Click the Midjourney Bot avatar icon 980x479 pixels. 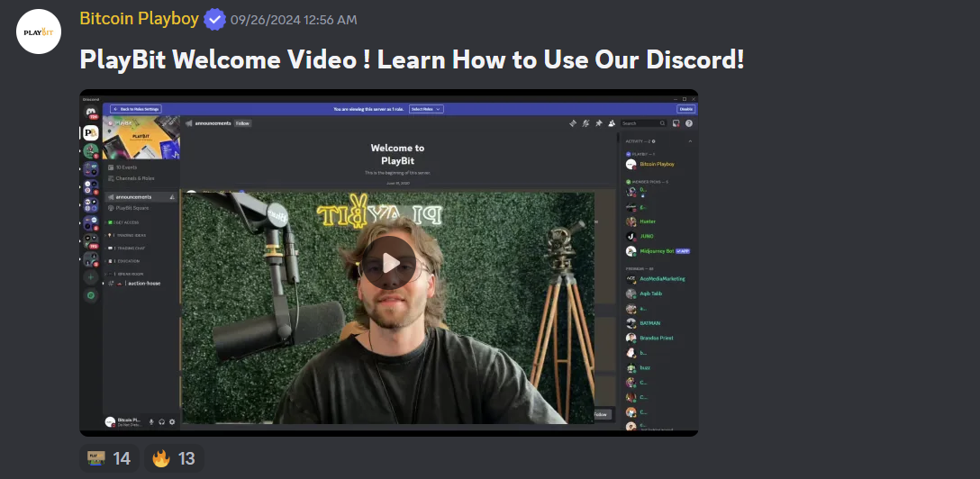click(x=631, y=251)
